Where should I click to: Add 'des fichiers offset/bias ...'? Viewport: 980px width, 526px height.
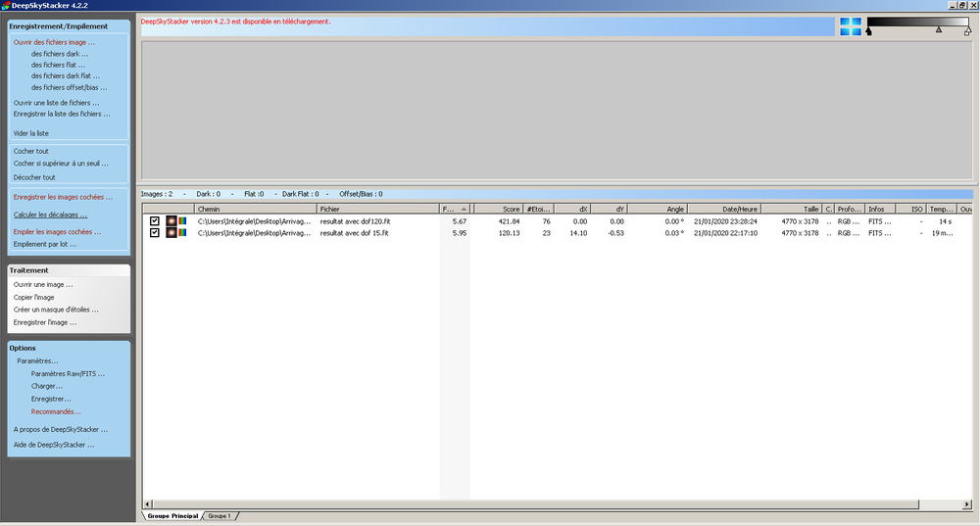click(x=69, y=87)
